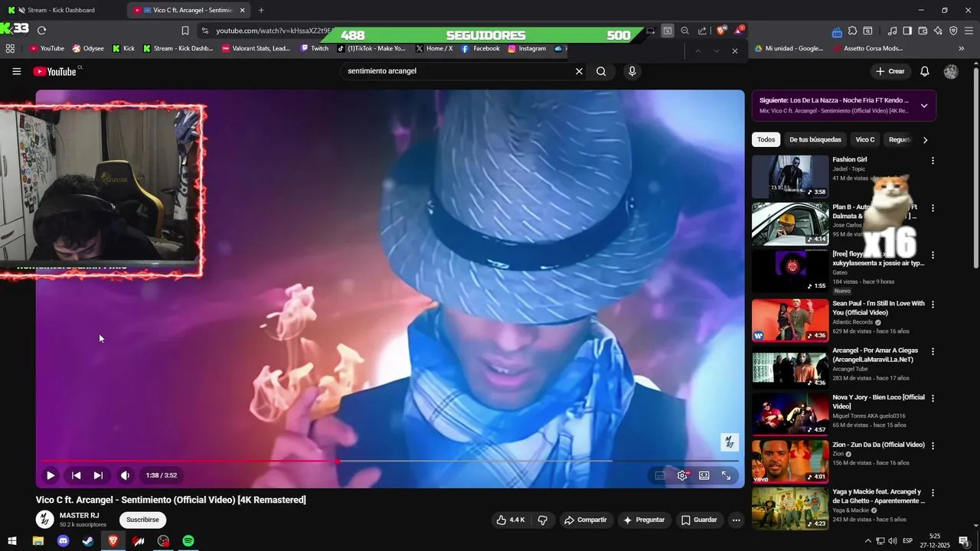
Task: Open Brave Rewards triangle icon
Action: (x=739, y=31)
